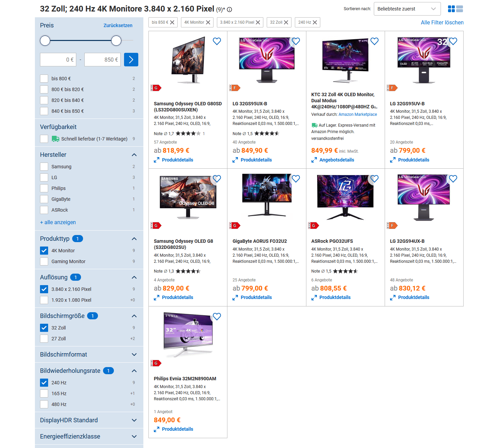This screenshot has height=448, width=486.
Task: Click the maximum price input showing 850 €
Action: pos(102,60)
